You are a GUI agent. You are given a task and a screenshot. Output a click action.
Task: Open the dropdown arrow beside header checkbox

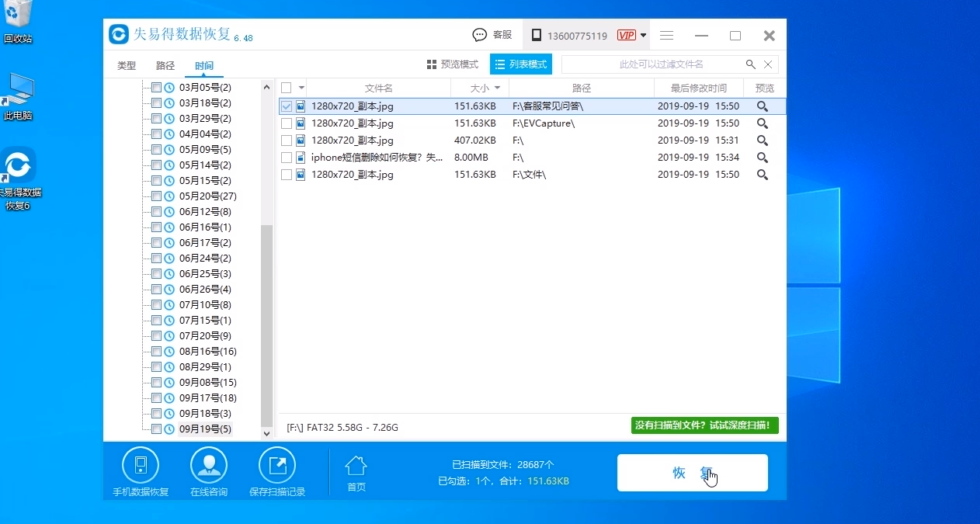301,88
